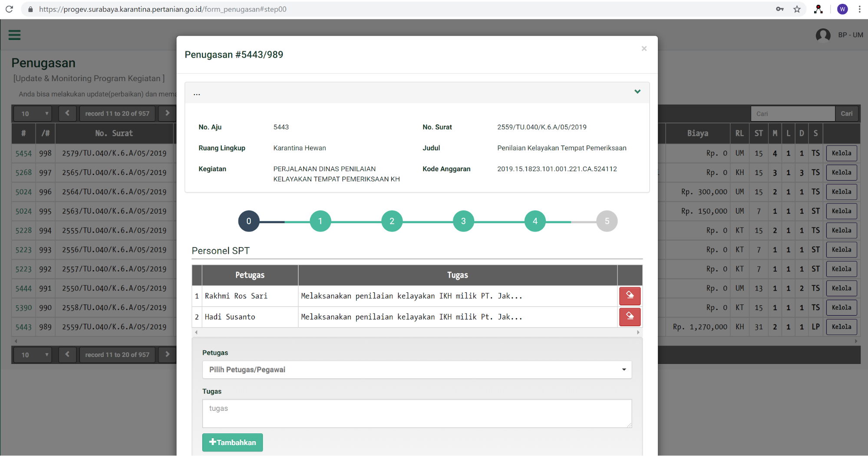Open the top rows-per-page dropdown
This screenshot has height=456, width=868.
pyautogui.click(x=34, y=114)
